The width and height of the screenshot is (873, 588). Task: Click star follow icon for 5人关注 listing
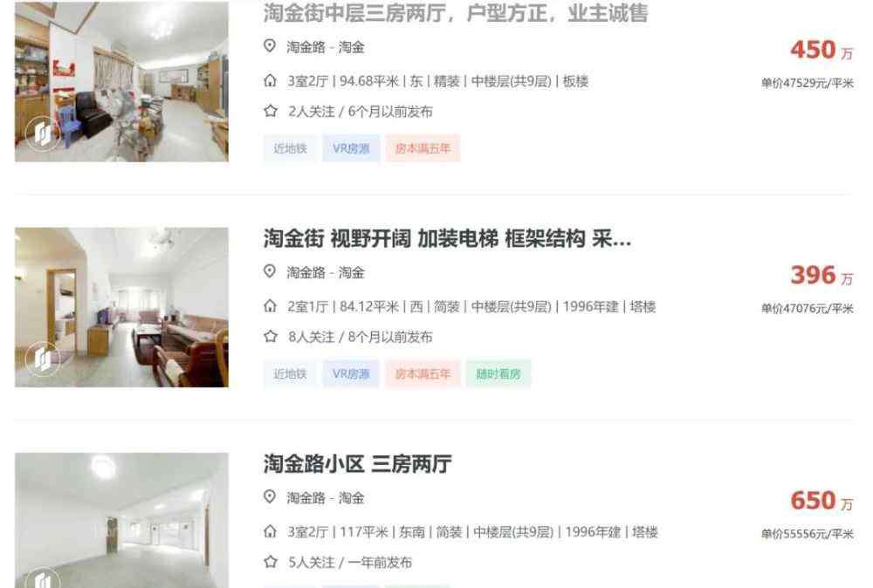[271, 562]
